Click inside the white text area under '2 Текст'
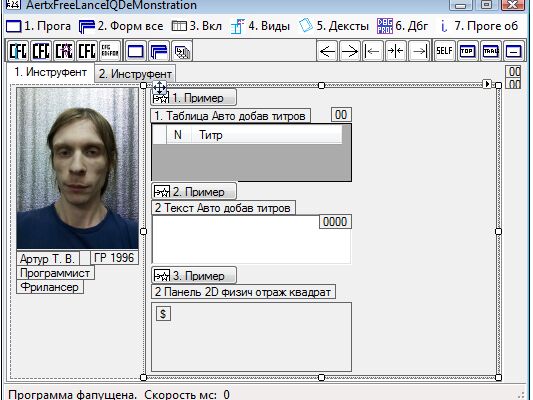 252,240
